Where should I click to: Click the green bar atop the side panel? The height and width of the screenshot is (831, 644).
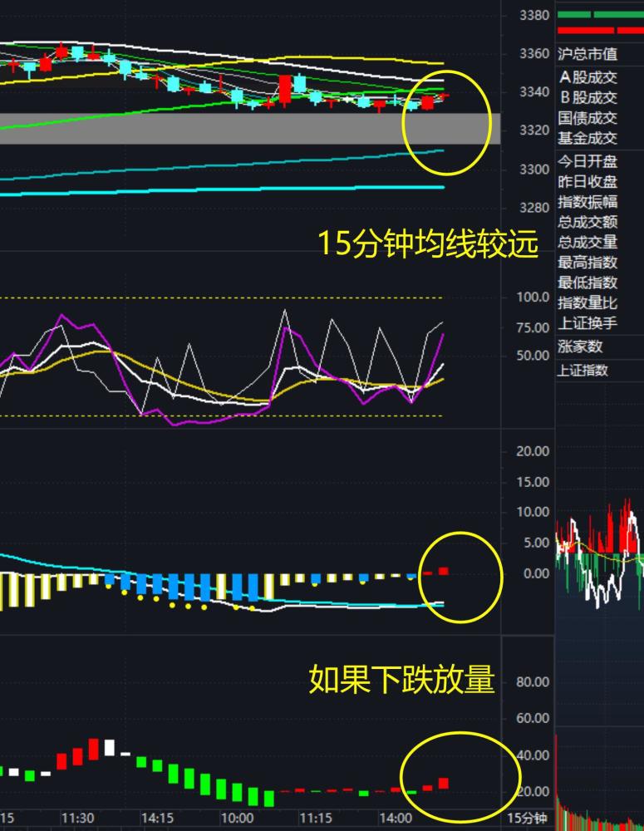[x=601, y=15]
